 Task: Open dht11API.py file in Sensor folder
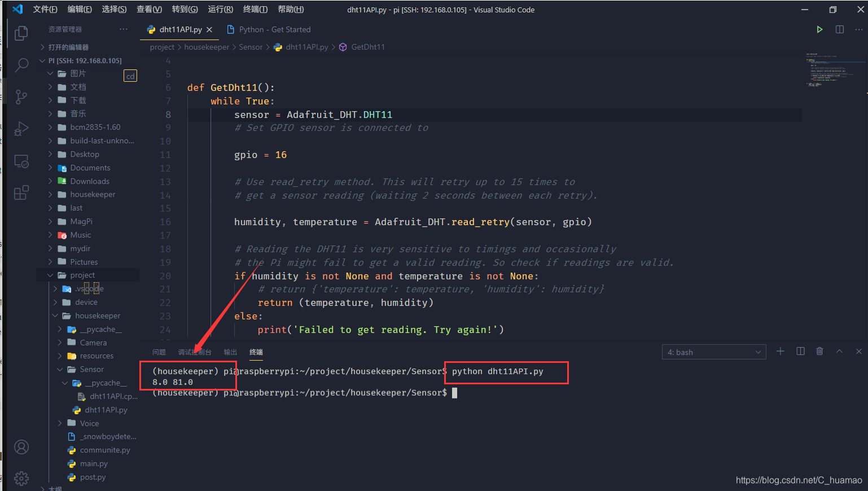coord(106,410)
